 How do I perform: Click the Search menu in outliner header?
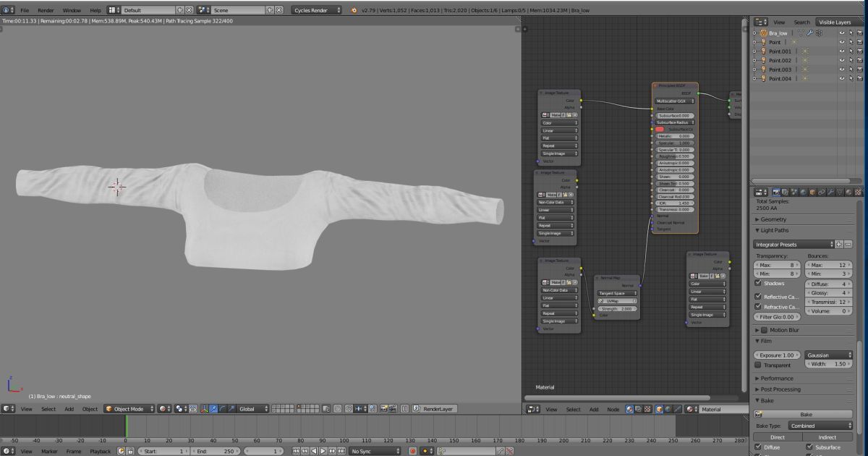[x=801, y=22]
